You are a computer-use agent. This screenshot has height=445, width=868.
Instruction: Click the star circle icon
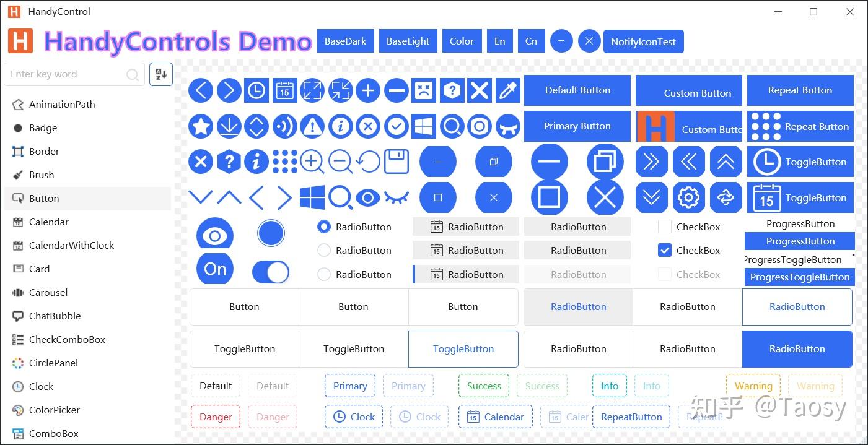[200, 126]
